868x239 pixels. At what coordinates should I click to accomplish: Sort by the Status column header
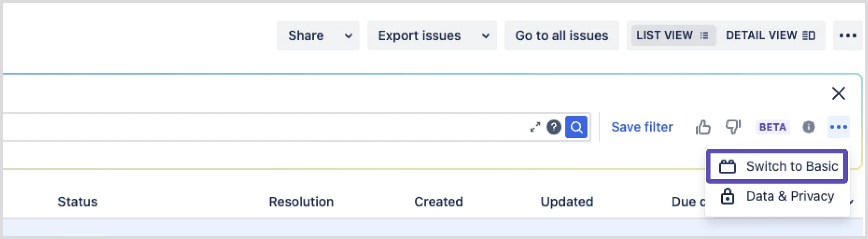coord(77,201)
